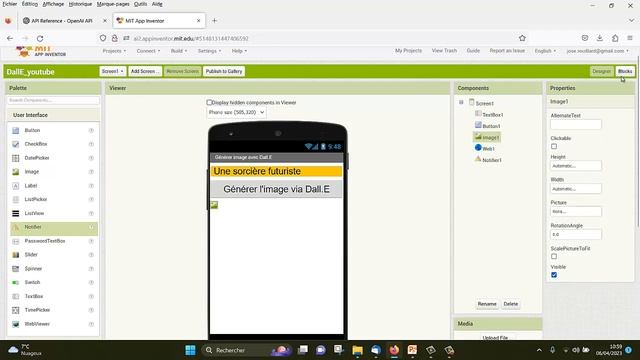Switch to API Reference - OpenAI tab
Viewport: 640px width, 360px height.
tap(61, 21)
